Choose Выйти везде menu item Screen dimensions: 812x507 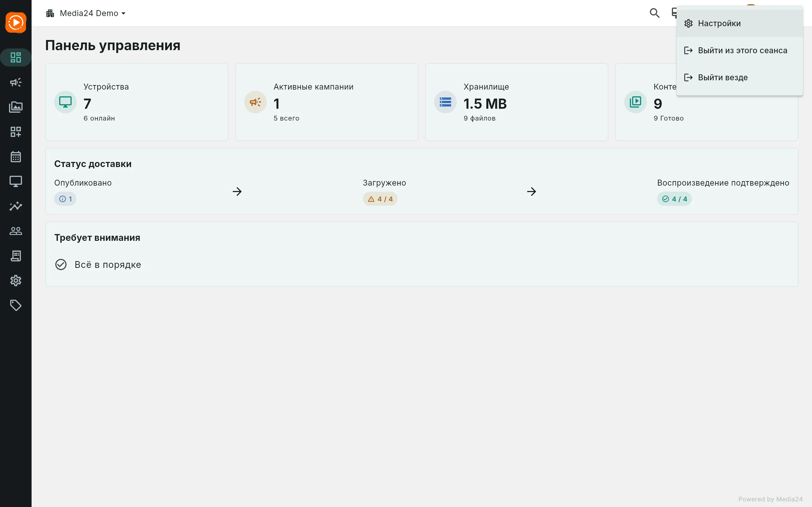(x=740, y=77)
